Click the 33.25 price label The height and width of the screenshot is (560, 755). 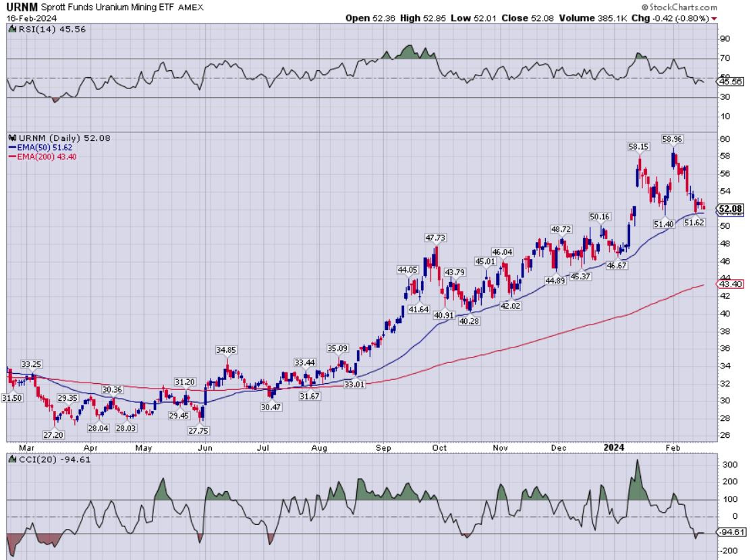(31, 364)
